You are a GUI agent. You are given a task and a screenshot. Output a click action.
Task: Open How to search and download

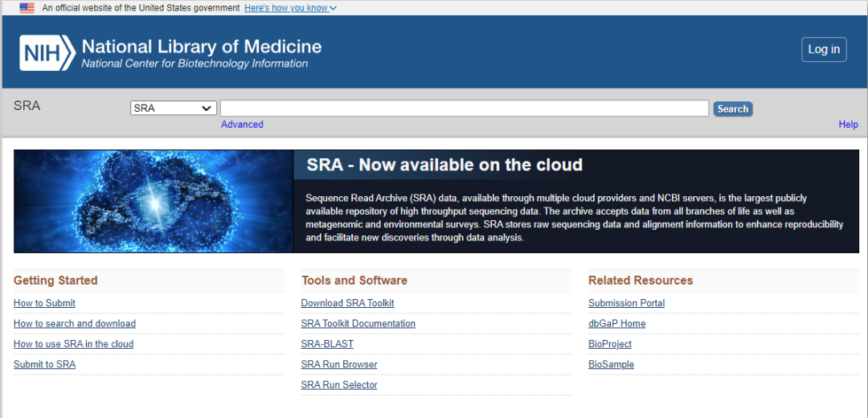click(75, 324)
